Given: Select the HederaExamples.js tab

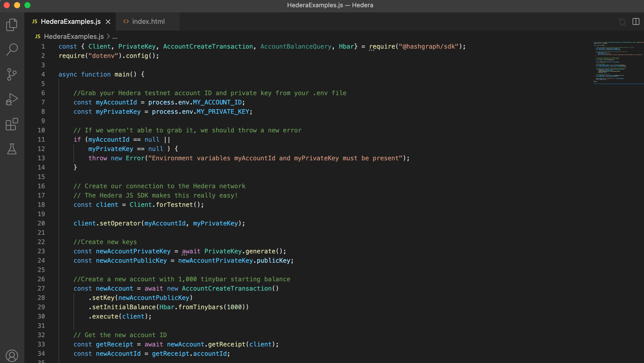Looking at the screenshot, I should [x=70, y=22].
